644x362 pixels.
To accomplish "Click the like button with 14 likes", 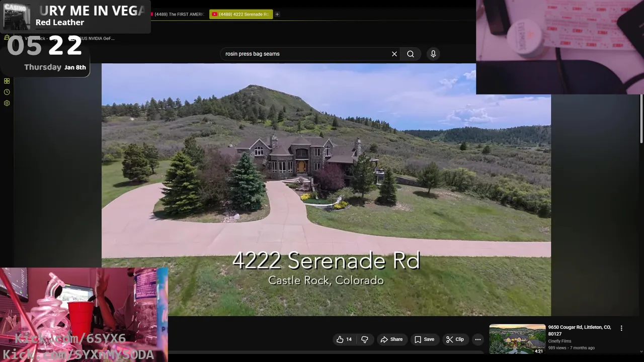I will click(345, 339).
